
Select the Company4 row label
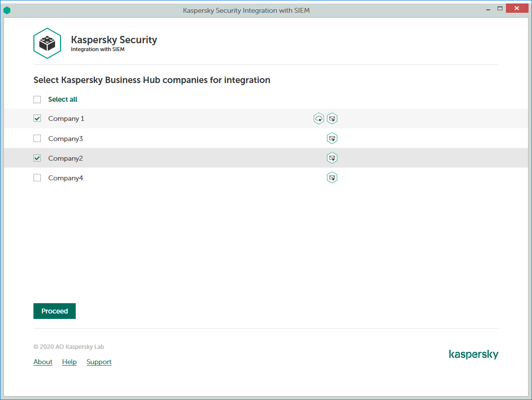(65, 178)
